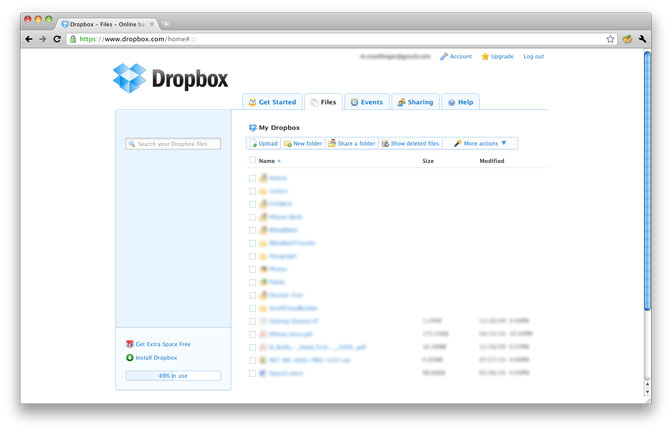
Task: Open the Chrome wrench menu
Action: pyautogui.click(x=642, y=39)
